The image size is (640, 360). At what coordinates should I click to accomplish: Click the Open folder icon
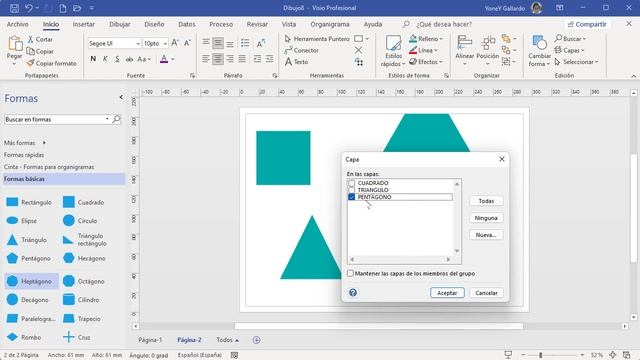click(77, 8)
